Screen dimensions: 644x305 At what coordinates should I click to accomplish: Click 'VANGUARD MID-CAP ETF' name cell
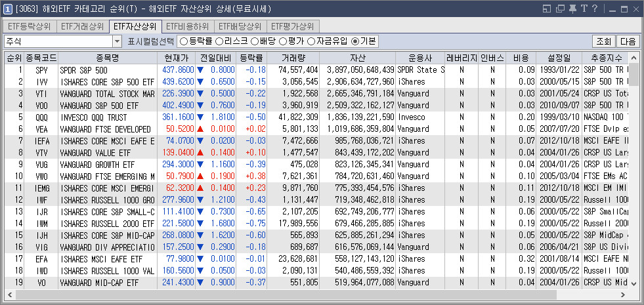(108, 283)
